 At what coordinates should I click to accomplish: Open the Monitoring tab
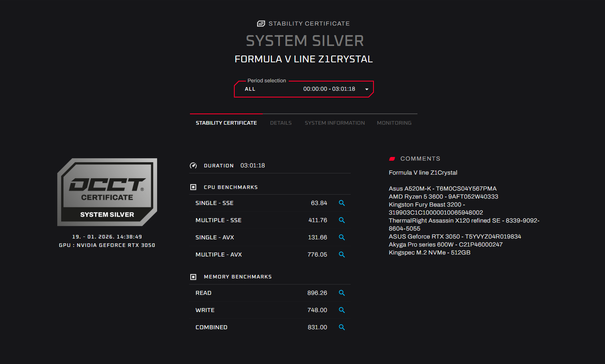pos(394,123)
